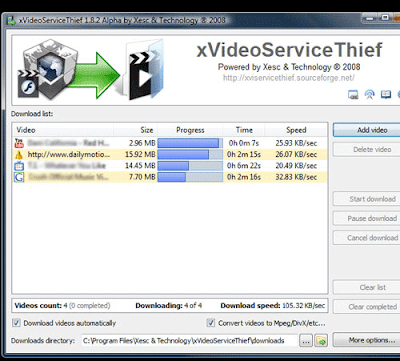
Task: Click the Downloading 4 of 4 status text
Action: click(x=169, y=305)
